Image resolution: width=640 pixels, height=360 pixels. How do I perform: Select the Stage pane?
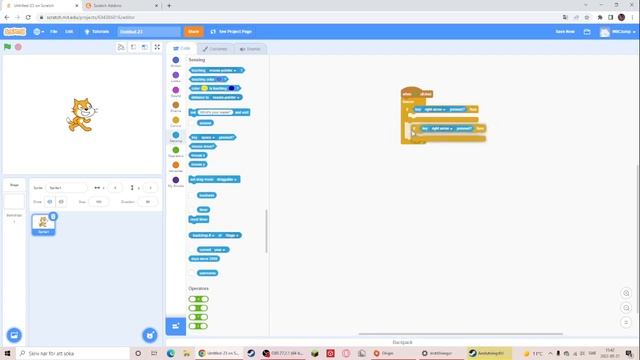pos(14,200)
